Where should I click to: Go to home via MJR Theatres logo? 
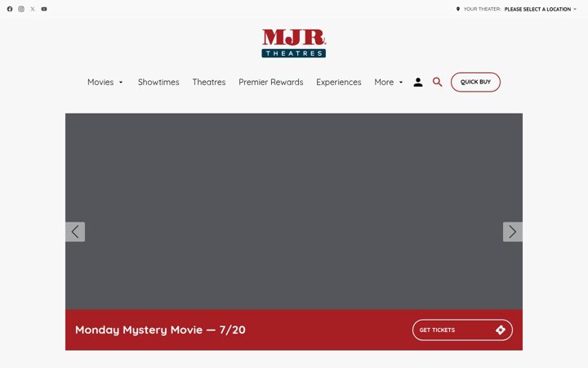(x=294, y=43)
